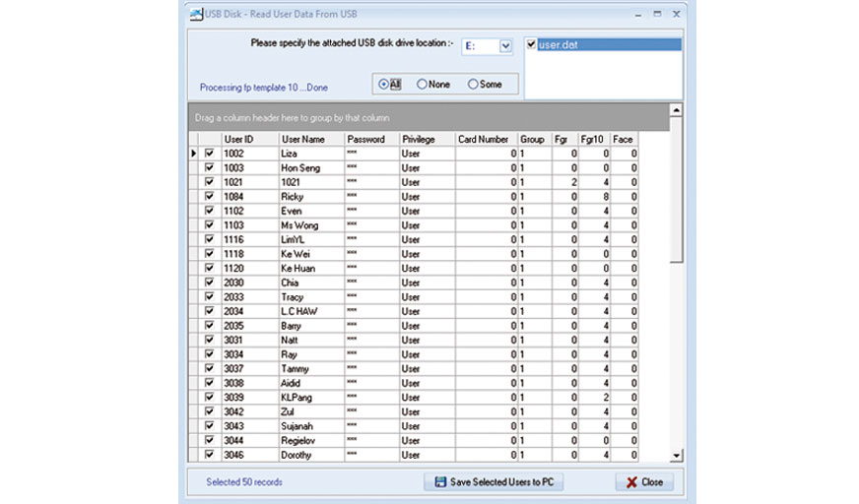Click the User ID cell '2034'
859x504 pixels.
pyautogui.click(x=250, y=311)
